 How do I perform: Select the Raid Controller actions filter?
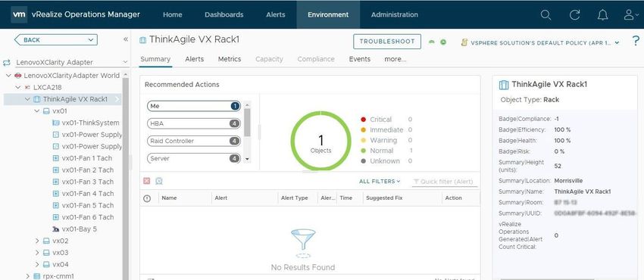coord(193,141)
